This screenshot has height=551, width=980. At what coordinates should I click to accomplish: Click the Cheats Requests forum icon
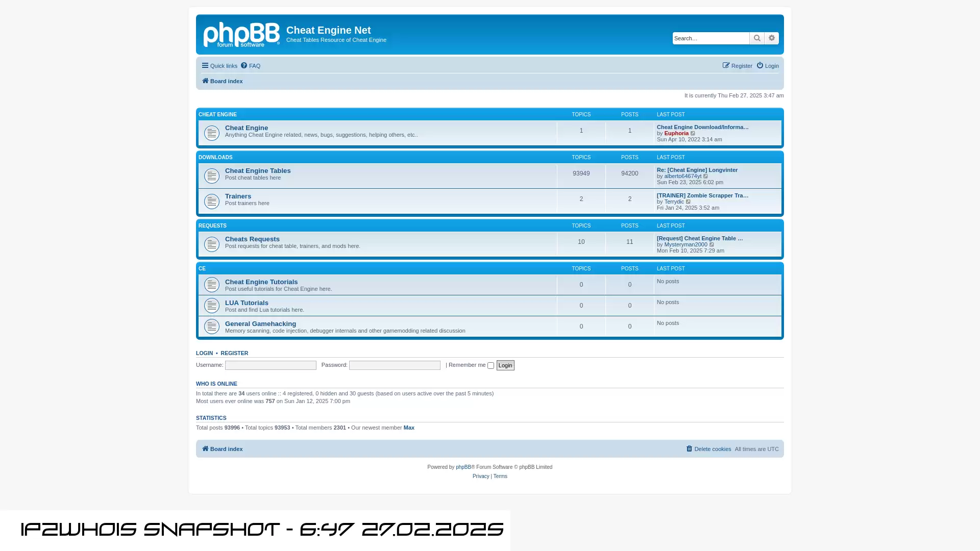click(x=212, y=244)
